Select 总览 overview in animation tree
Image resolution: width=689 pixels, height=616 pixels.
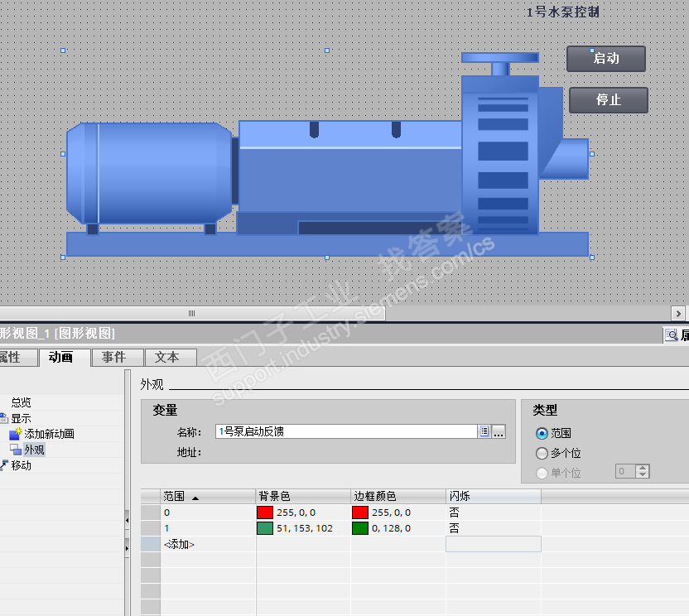coord(21,402)
